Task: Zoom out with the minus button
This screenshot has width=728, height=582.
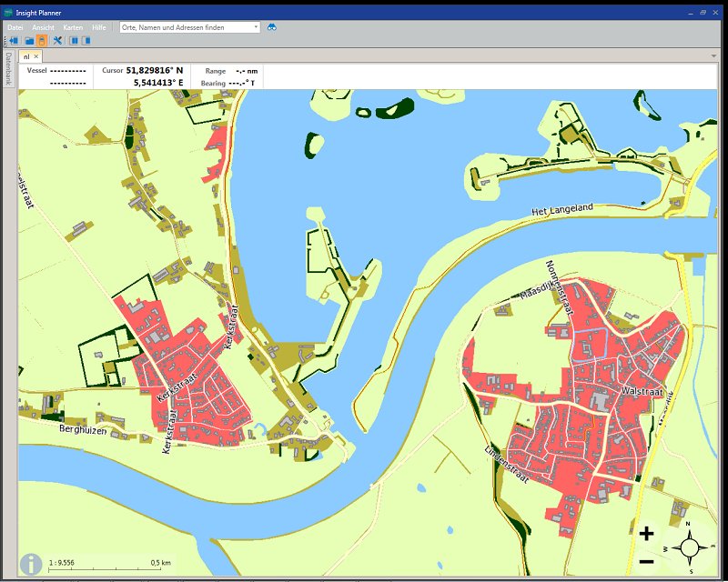Action: click(646, 561)
